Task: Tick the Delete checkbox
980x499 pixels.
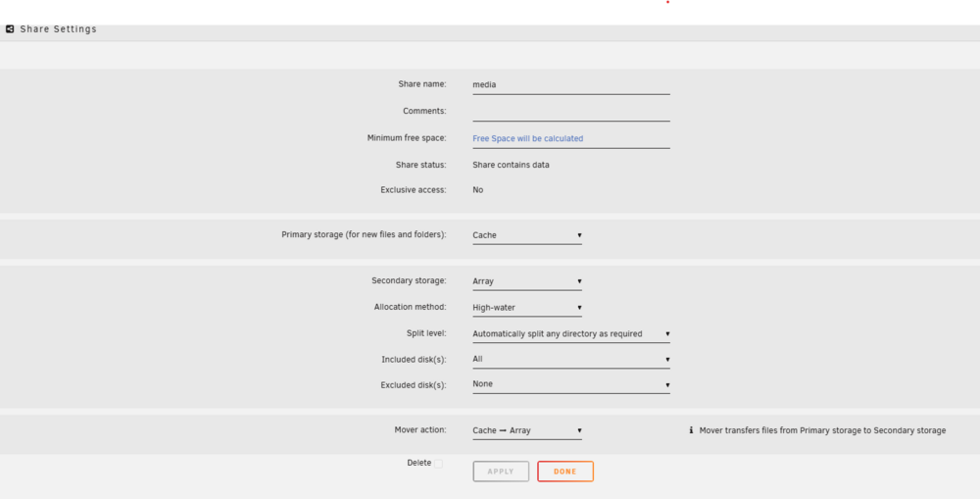Action: [x=438, y=464]
